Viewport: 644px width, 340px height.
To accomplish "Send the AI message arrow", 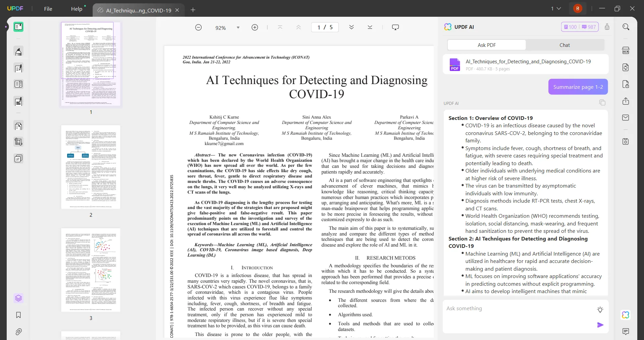I will point(600,325).
